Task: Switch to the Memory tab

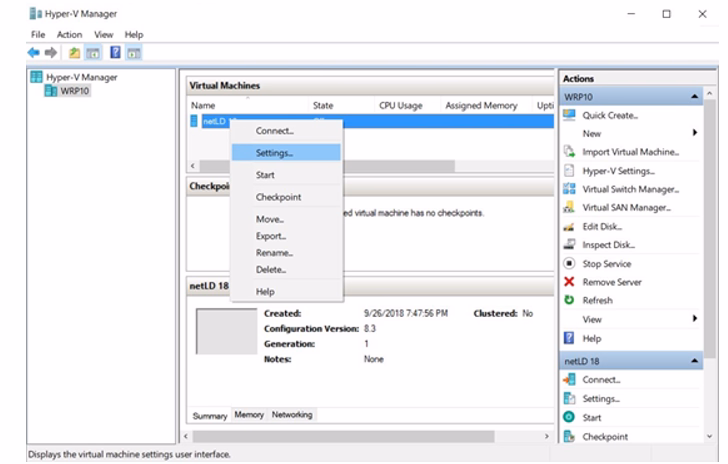Action: coord(249,414)
